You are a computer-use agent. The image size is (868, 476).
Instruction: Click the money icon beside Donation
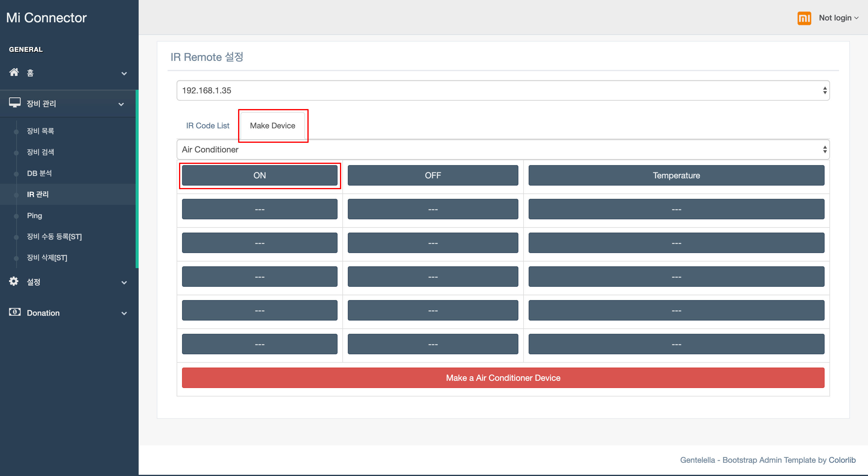pos(15,312)
